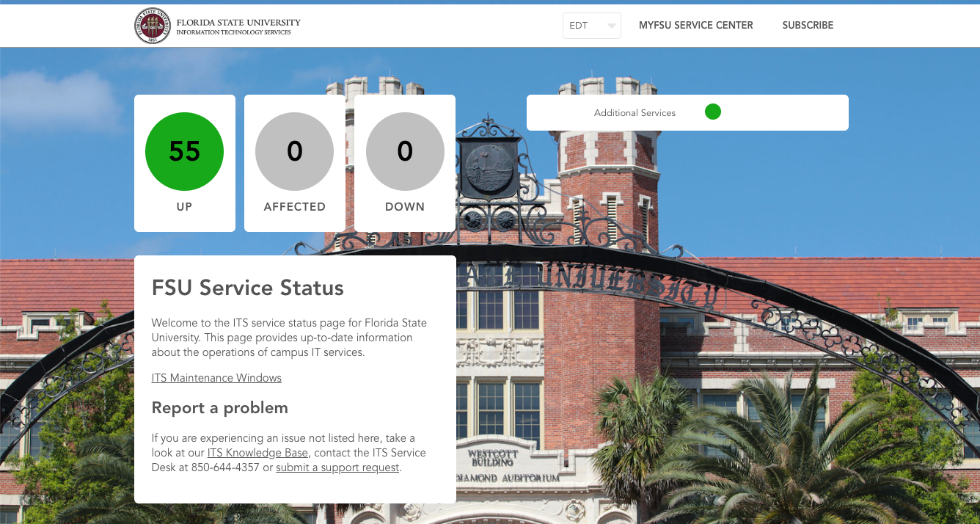Visit the ITS Knowledge Base link
This screenshot has height=524, width=980.
(257, 452)
